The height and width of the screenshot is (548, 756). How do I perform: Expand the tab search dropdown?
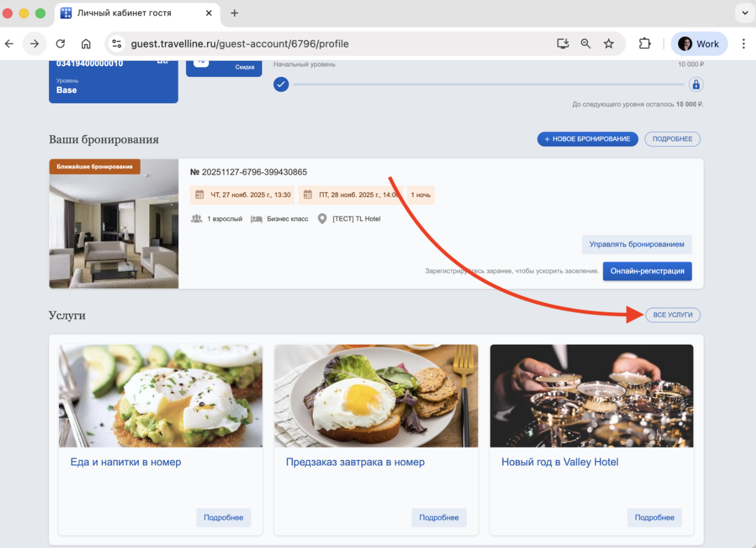tap(745, 13)
